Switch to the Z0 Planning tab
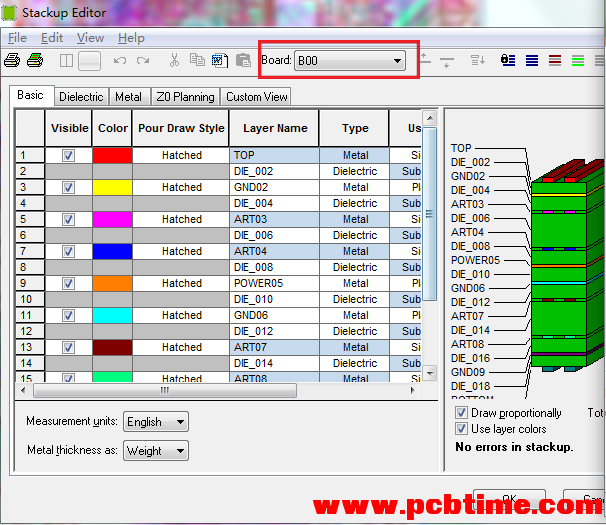This screenshot has width=606, height=525. click(185, 97)
